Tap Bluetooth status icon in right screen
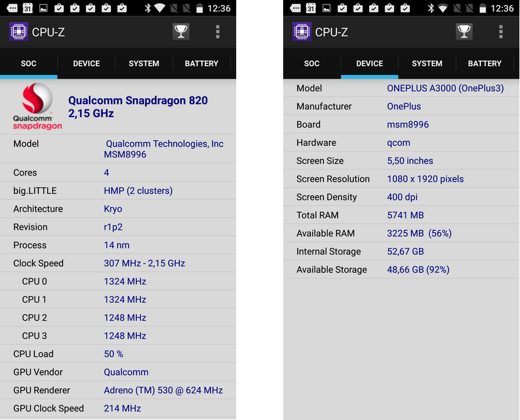The width and height of the screenshot is (520, 420). click(x=431, y=8)
